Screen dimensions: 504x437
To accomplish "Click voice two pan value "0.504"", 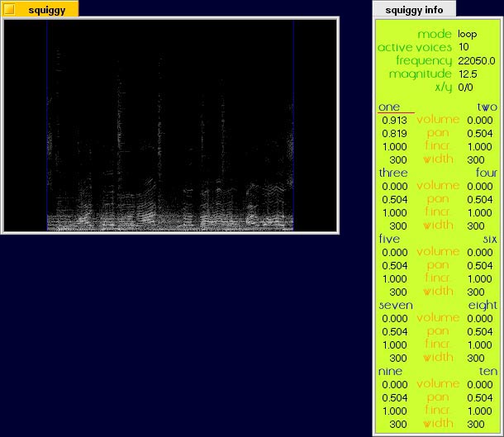I will [480, 134].
